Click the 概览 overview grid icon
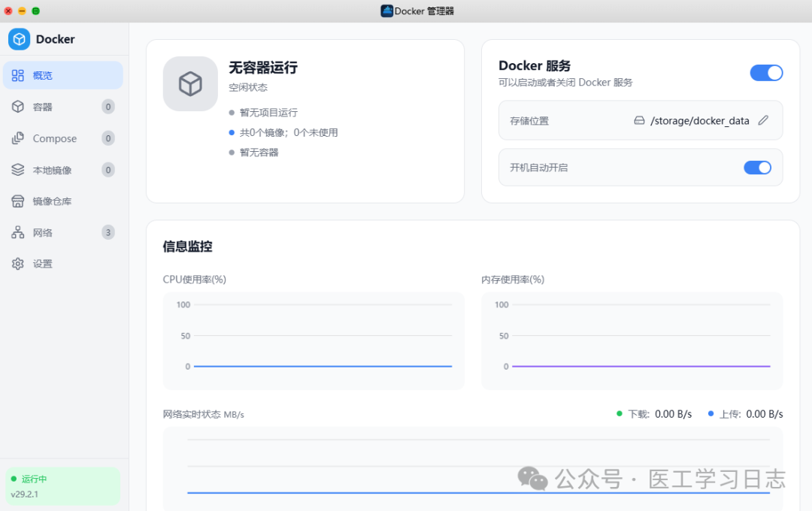Image resolution: width=812 pixels, height=511 pixels. tap(17, 76)
